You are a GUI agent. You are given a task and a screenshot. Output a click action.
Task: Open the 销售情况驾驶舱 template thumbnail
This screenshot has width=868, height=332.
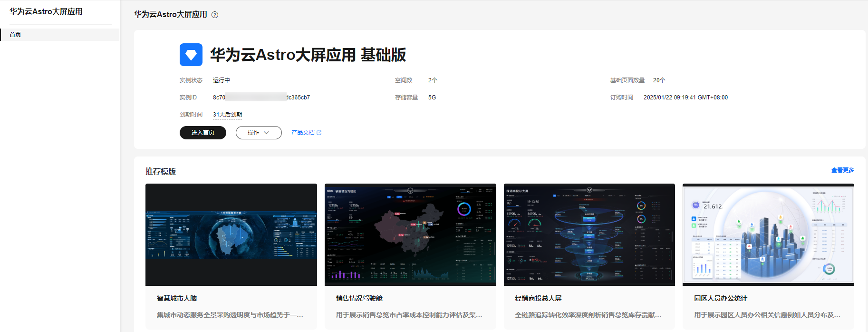[x=410, y=234]
